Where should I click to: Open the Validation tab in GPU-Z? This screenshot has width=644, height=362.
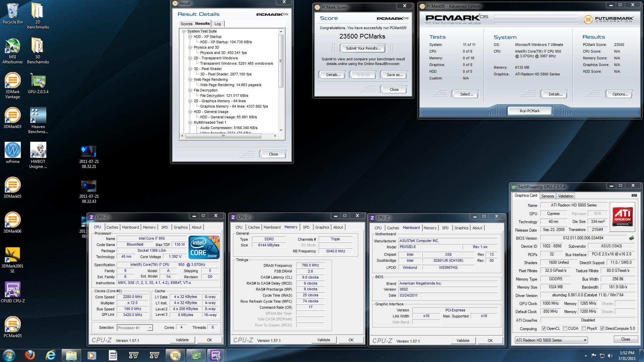(x=566, y=196)
